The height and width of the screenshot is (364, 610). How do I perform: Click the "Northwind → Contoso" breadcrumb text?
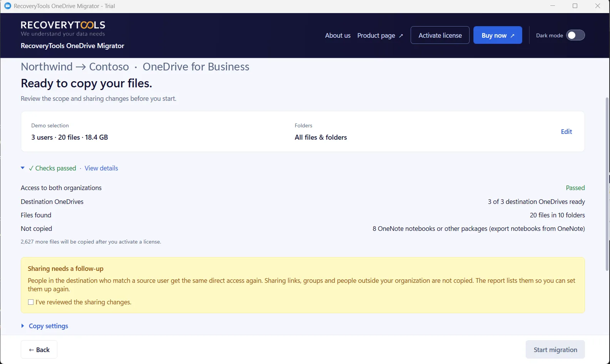[x=75, y=67]
